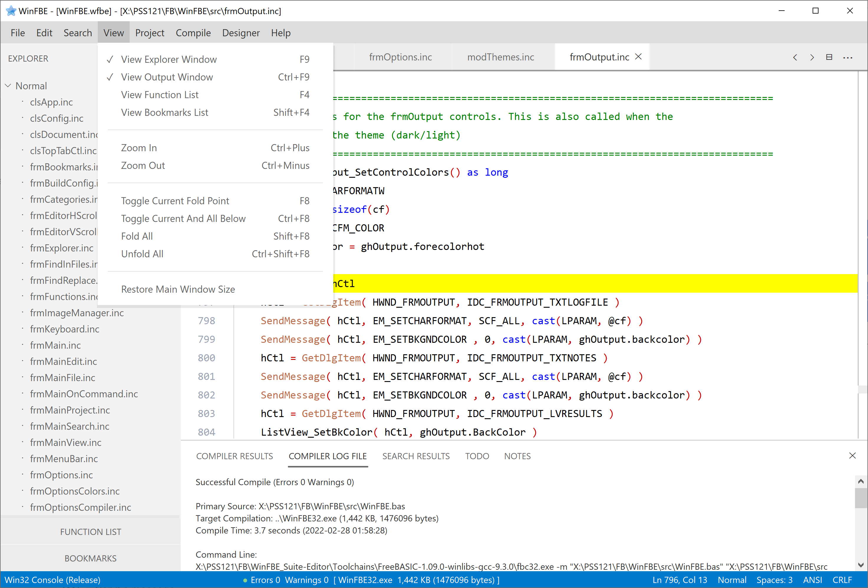The height and width of the screenshot is (588, 868).
Task: Click Restore Main Window Size
Action: tap(178, 289)
